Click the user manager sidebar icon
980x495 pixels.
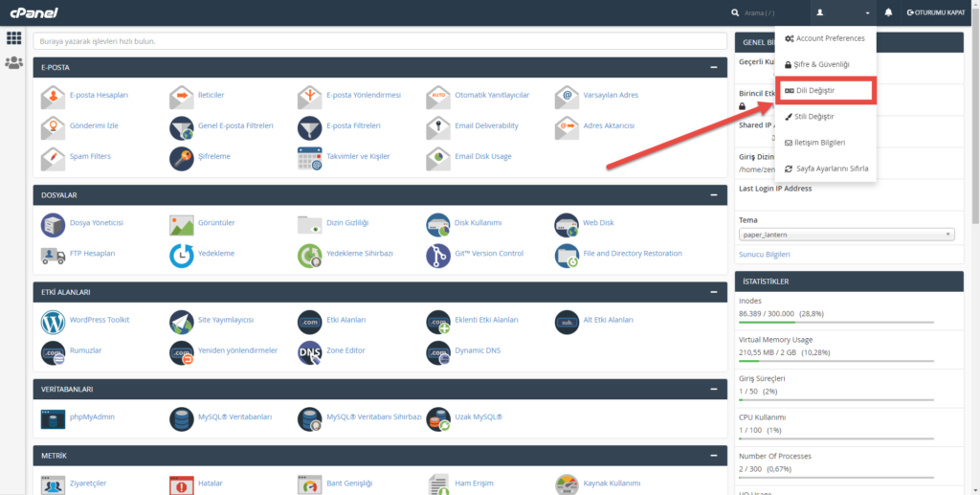13,62
